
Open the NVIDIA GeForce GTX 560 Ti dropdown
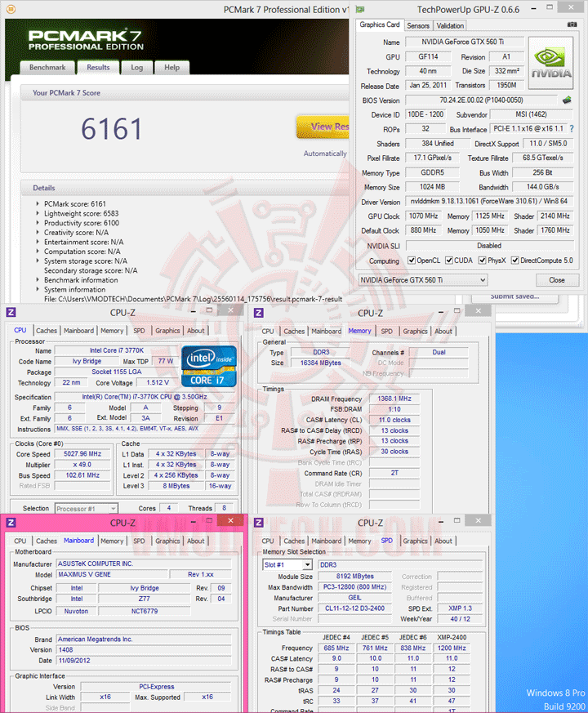pos(422,280)
